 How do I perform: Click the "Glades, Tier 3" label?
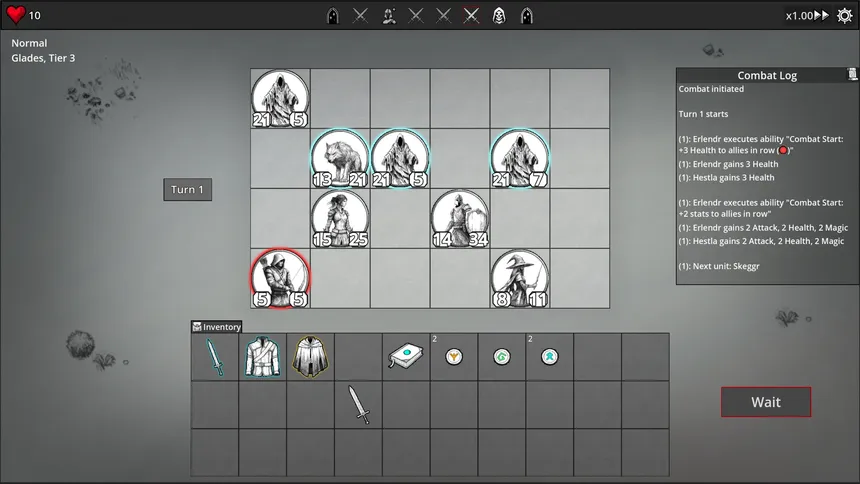coord(43,58)
